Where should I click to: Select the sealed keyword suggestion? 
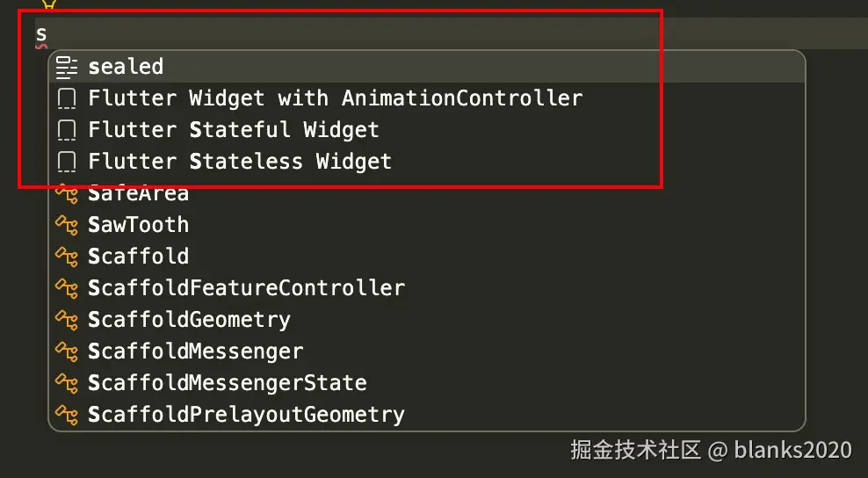pos(427,67)
